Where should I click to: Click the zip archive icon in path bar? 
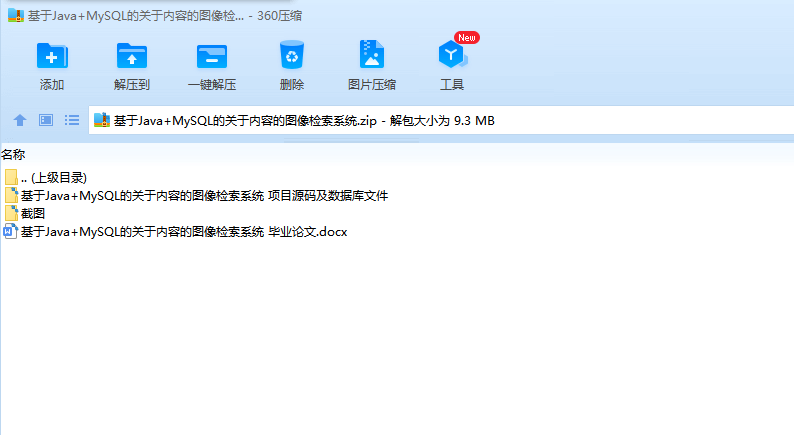[102, 120]
